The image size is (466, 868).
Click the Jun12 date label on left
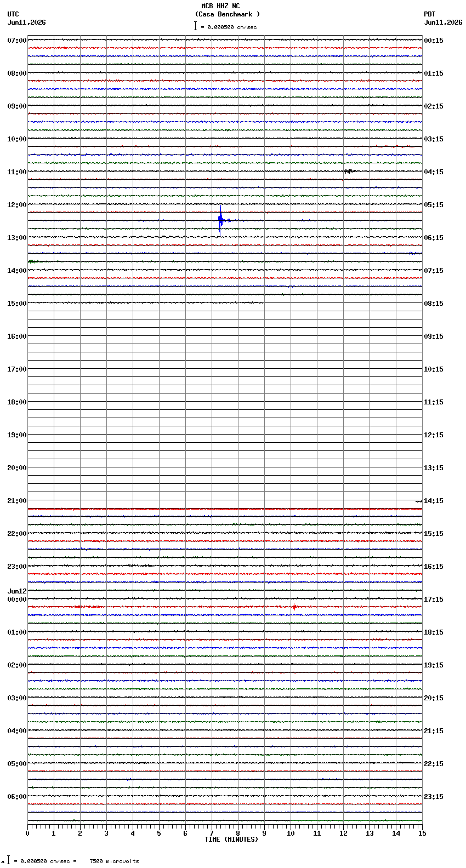point(17,591)
